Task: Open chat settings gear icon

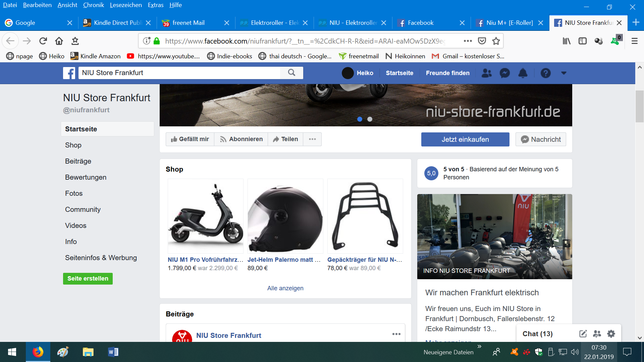Action: 611,334
